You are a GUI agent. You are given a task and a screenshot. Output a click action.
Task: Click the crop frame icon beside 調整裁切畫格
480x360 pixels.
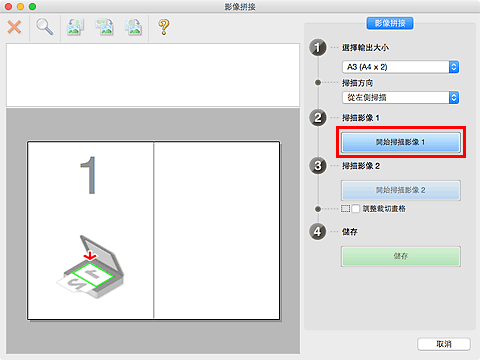click(x=345, y=209)
